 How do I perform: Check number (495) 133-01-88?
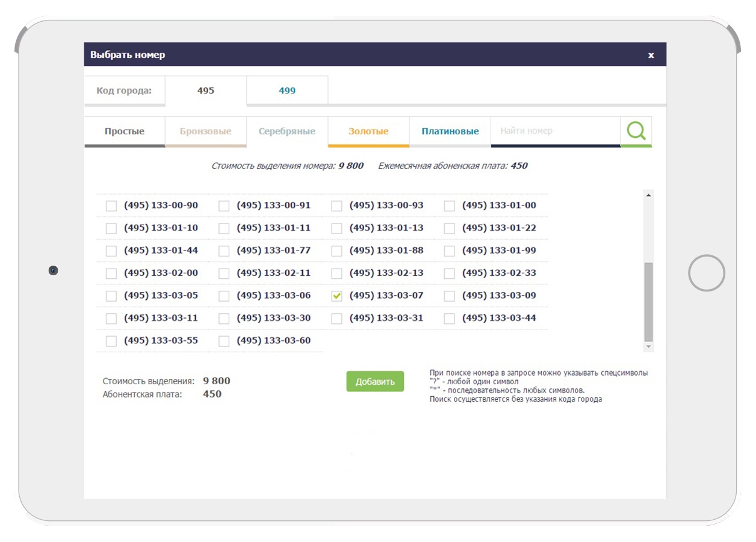336,251
